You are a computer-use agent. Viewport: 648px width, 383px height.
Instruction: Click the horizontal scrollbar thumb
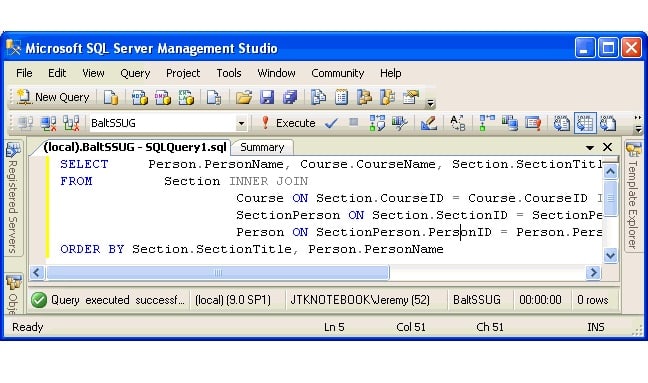click(218, 273)
